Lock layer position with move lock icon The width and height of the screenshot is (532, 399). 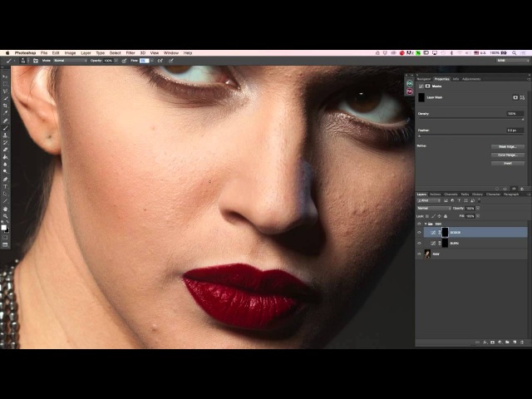pyautogui.click(x=440, y=216)
